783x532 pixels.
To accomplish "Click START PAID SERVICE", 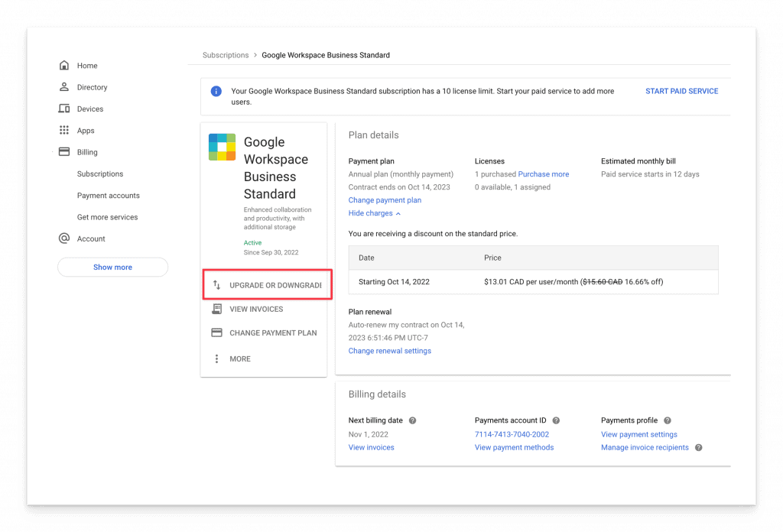I will click(681, 91).
